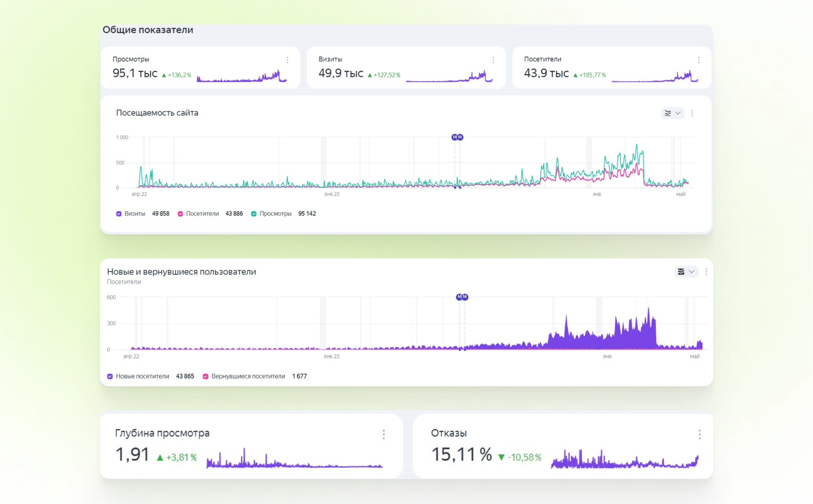This screenshot has height=504, width=813.
Task: Click the Отказы sparkline chart
Action: tap(625, 459)
